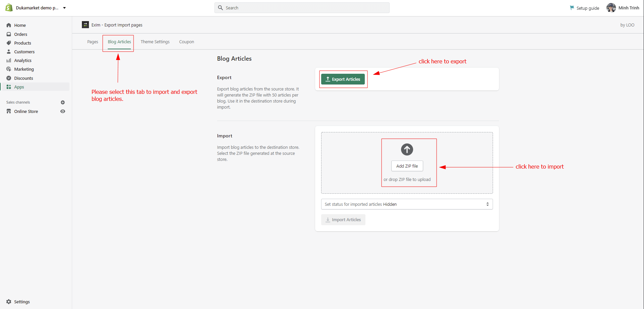This screenshot has height=309, width=644.
Task: Add a sales channel with plus icon
Action: [x=63, y=103]
